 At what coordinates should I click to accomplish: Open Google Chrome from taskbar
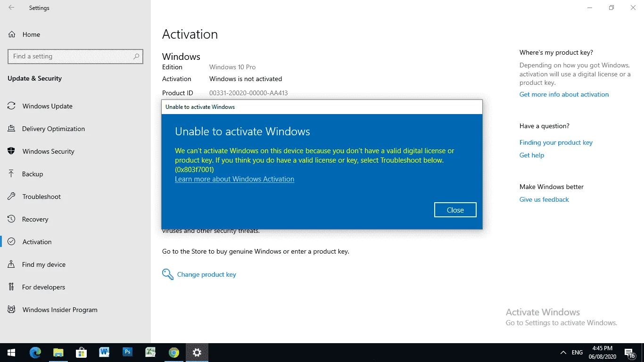click(174, 353)
